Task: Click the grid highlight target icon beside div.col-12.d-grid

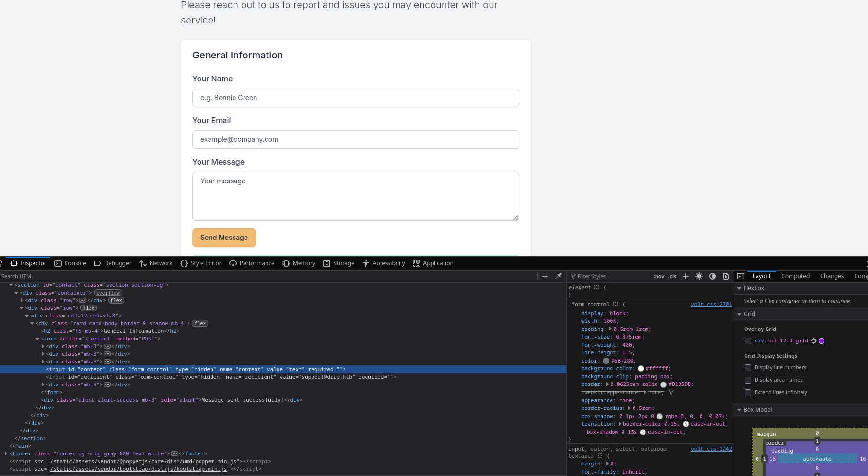Action: pyautogui.click(x=813, y=341)
